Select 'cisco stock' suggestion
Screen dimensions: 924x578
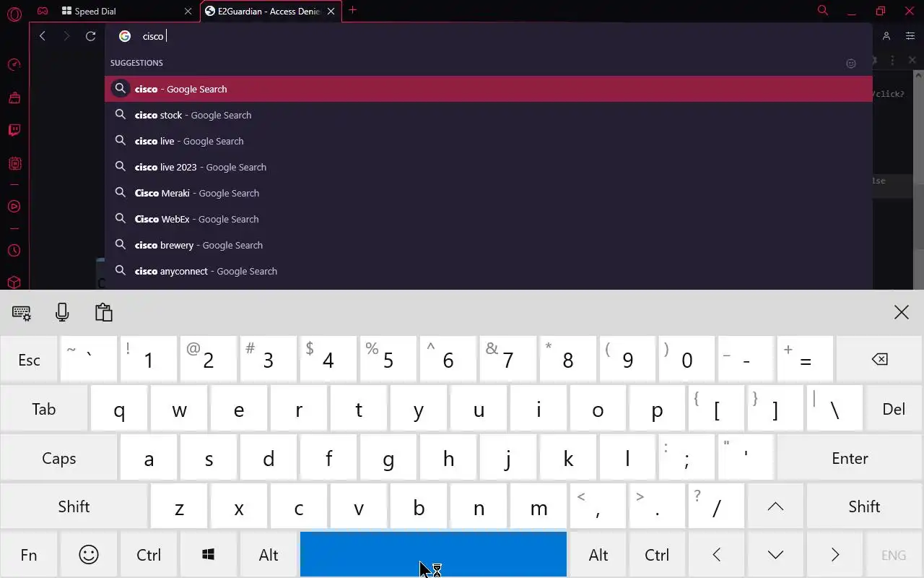tap(489, 115)
